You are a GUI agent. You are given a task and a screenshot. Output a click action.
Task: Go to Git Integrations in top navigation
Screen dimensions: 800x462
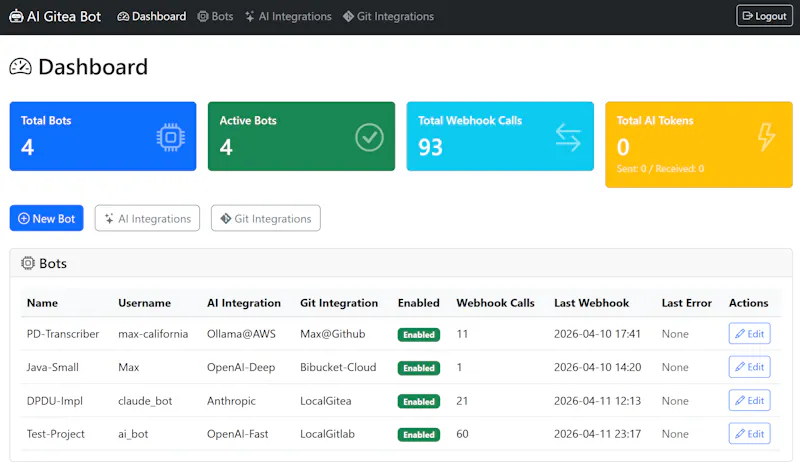[x=388, y=17]
